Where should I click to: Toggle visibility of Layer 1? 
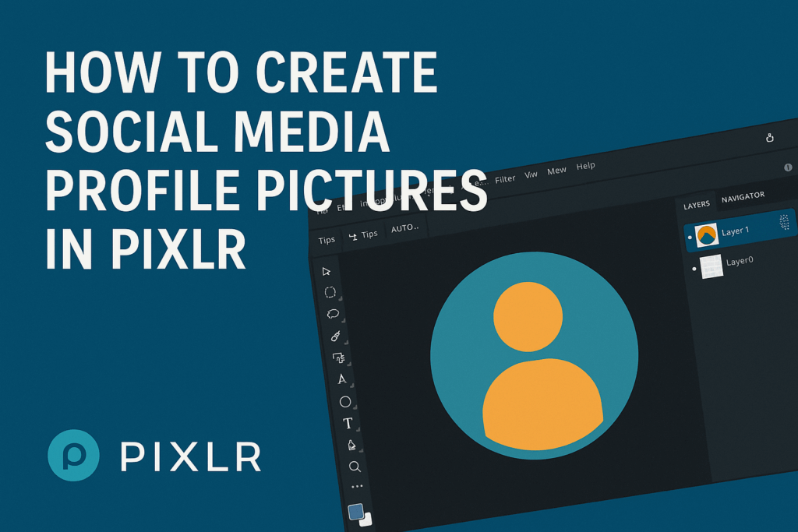(x=690, y=238)
